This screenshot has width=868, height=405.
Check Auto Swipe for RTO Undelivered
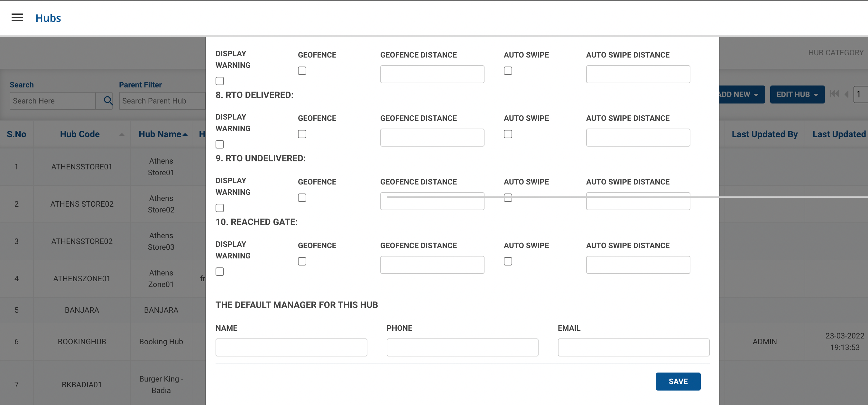[508, 198]
